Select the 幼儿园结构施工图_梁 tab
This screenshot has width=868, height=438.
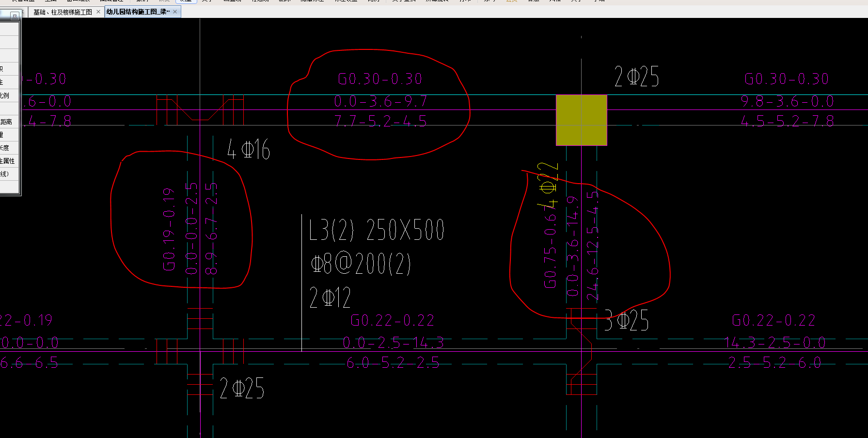[138, 12]
